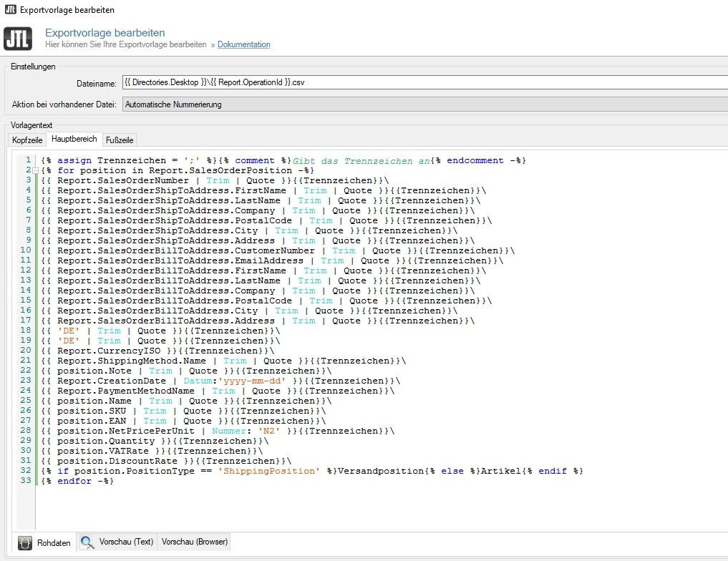Click the magnifier icon for Vorschau (Text)
The image size is (728, 561).
[x=87, y=542]
